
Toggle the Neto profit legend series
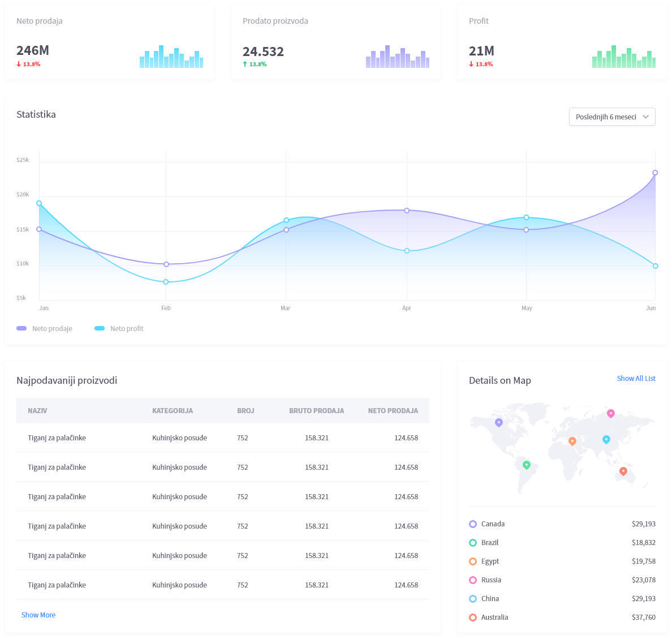pyautogui.click(x=119, y=328)
